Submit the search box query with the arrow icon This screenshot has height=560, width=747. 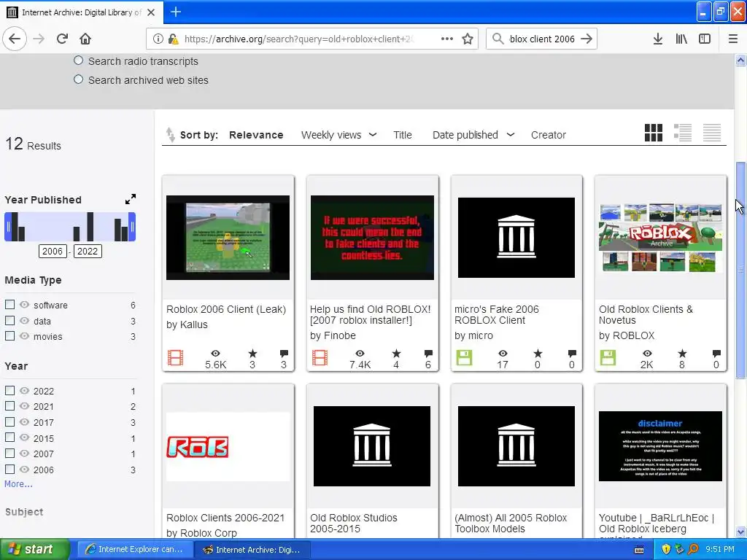pos(587,39)
